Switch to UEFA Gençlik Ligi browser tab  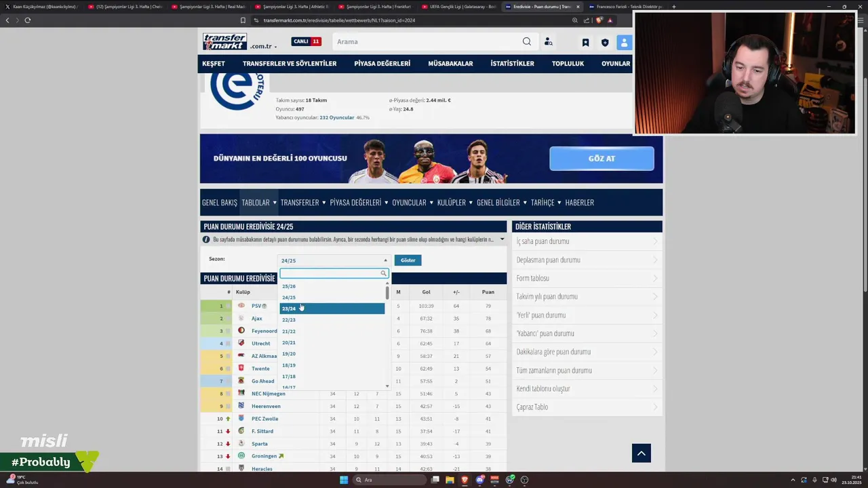pyautogui.click(x=459, y=7)
